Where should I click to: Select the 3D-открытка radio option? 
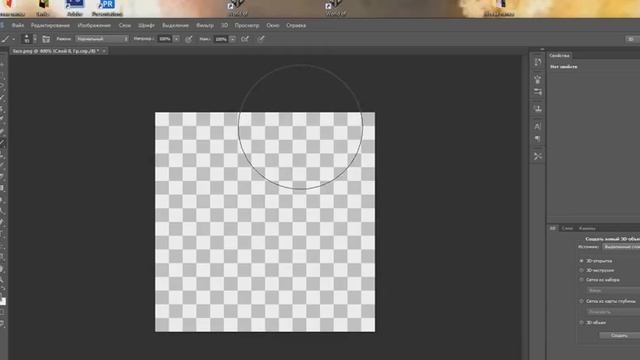(x=582, y=260)
